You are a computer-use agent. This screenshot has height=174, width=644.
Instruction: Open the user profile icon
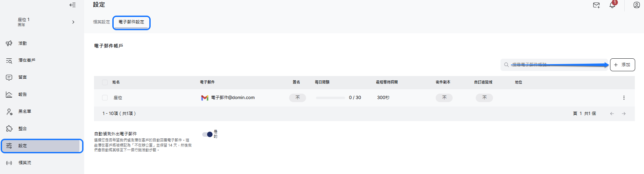(x=637, y=5)
